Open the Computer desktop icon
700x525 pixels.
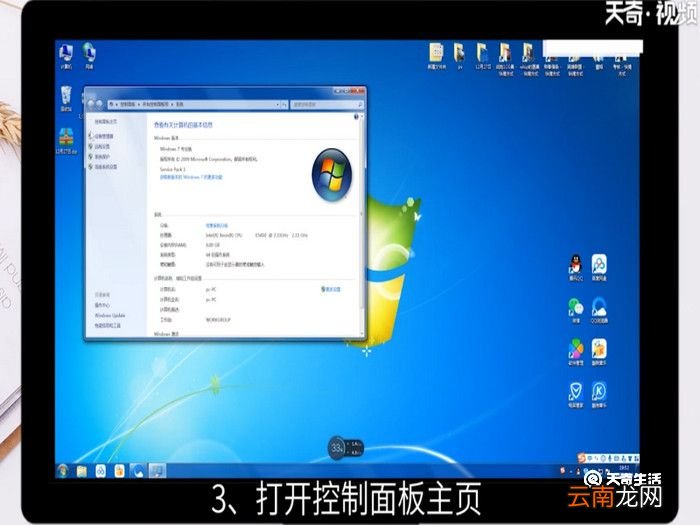[66, 56]
